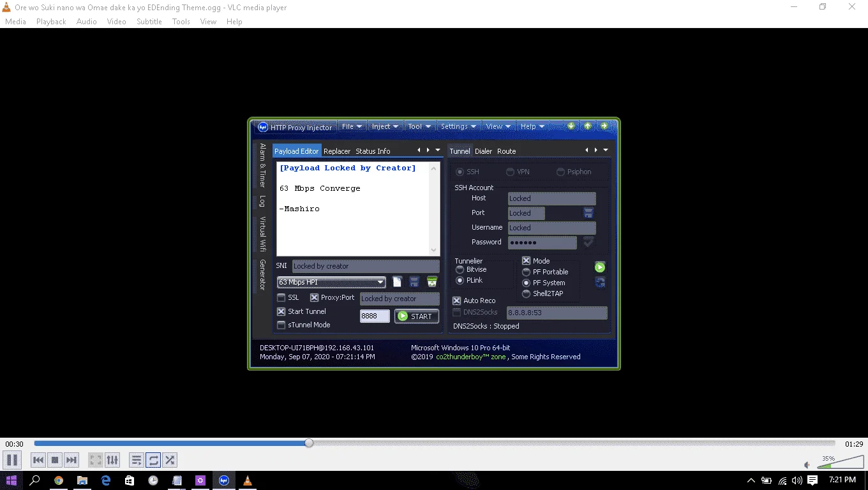Click the green up-arrow icon in HPI title bar
This screenshot has height=490, width=868.
tap(588, 126)
